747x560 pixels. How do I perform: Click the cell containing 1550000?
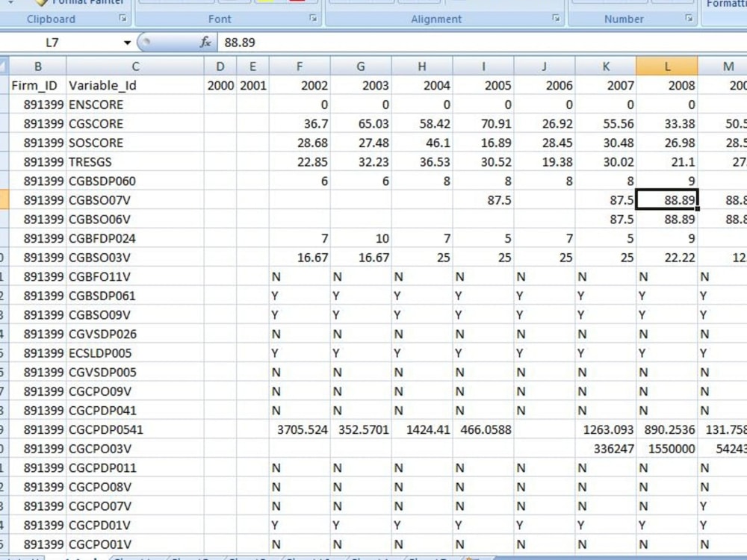(667, 448)
